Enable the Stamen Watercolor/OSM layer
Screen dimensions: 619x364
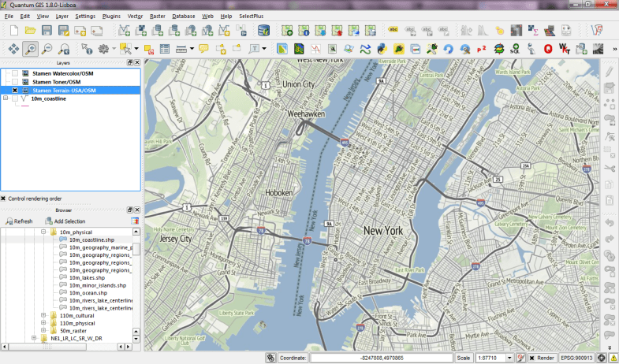[15, 73]
